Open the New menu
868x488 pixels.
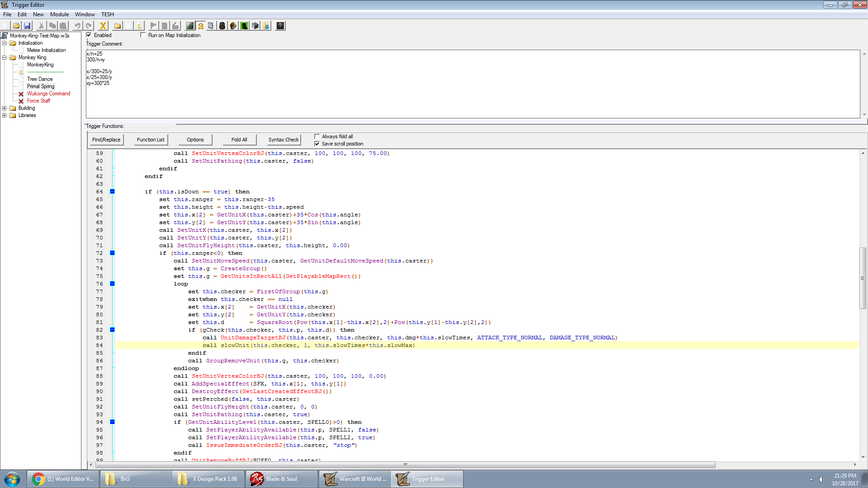[38, 14]
